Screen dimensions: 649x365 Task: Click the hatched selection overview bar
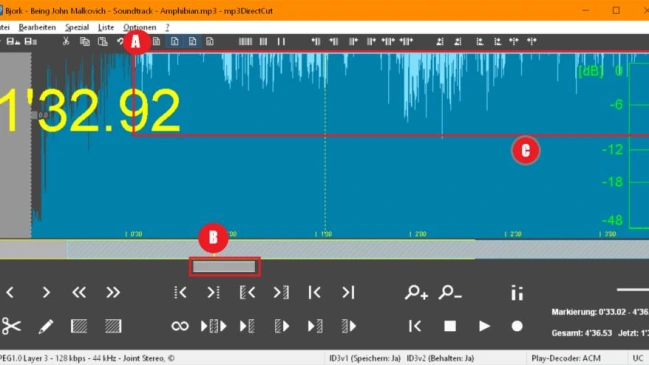(271, 250)
